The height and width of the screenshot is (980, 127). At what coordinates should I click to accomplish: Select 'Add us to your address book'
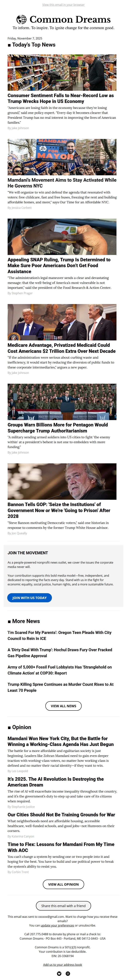(x=63, y=964)
